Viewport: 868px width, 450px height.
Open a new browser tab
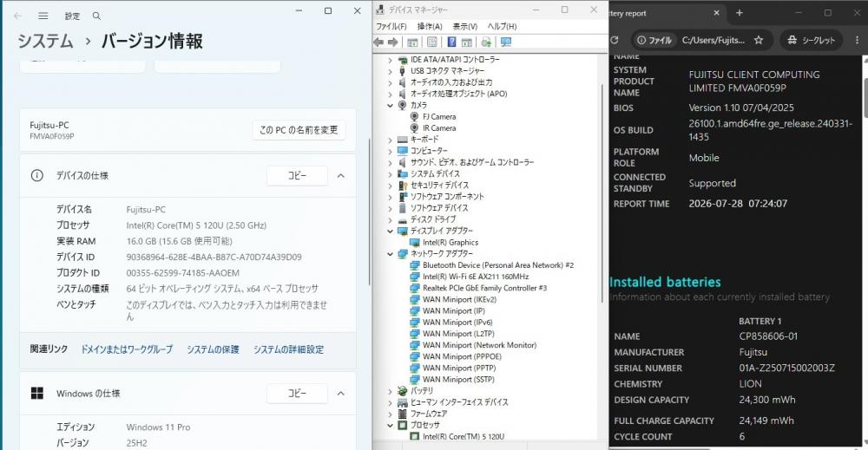click(x=739, y=13)
